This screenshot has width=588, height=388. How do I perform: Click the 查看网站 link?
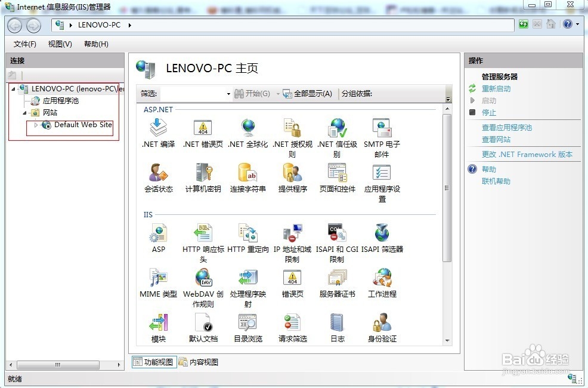496,140
